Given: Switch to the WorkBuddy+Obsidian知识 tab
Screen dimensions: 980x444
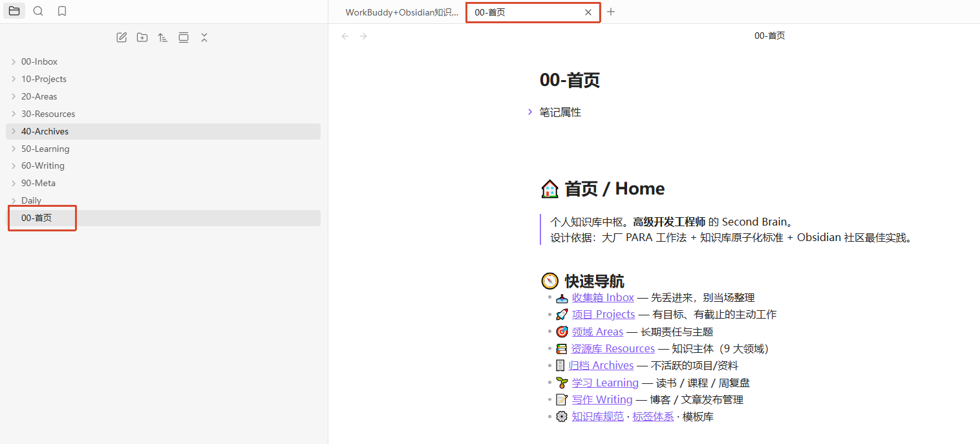Looking at the screenshot, I should tap(402, 12).
